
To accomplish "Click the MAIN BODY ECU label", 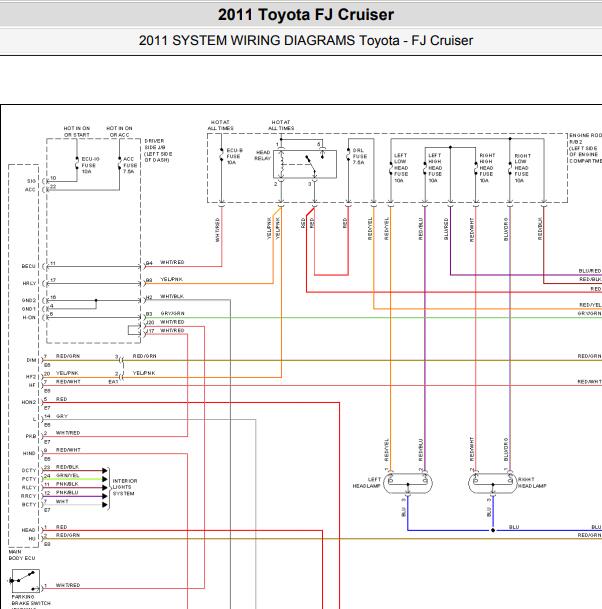I will click(x=22, y=555).
